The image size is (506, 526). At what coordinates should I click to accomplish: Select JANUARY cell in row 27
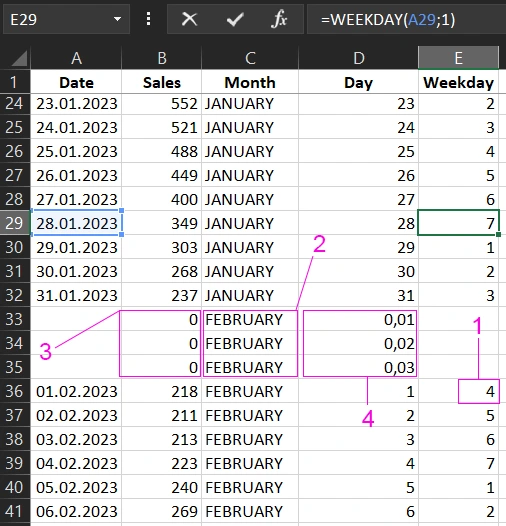250,175
